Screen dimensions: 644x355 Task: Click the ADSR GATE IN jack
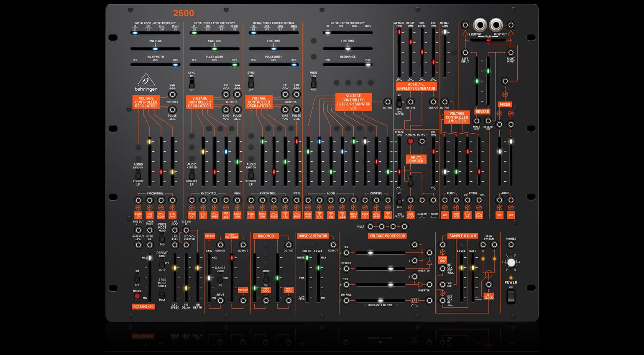pyautogui.click(x=411, y=101)
